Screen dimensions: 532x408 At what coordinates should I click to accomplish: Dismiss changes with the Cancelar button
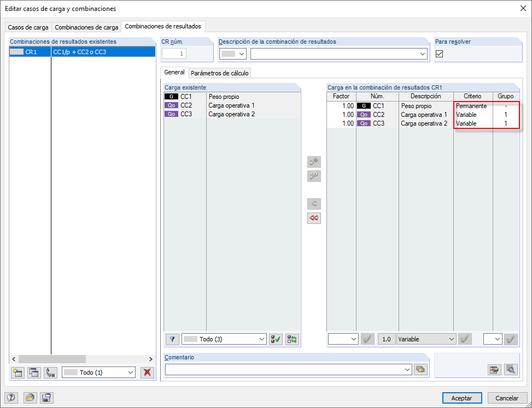coord(507,398)
